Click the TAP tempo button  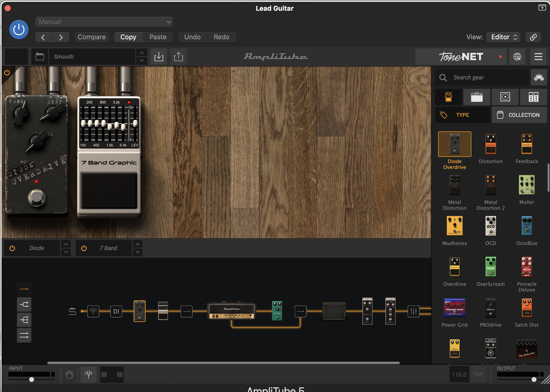click(x=479, y=374)
